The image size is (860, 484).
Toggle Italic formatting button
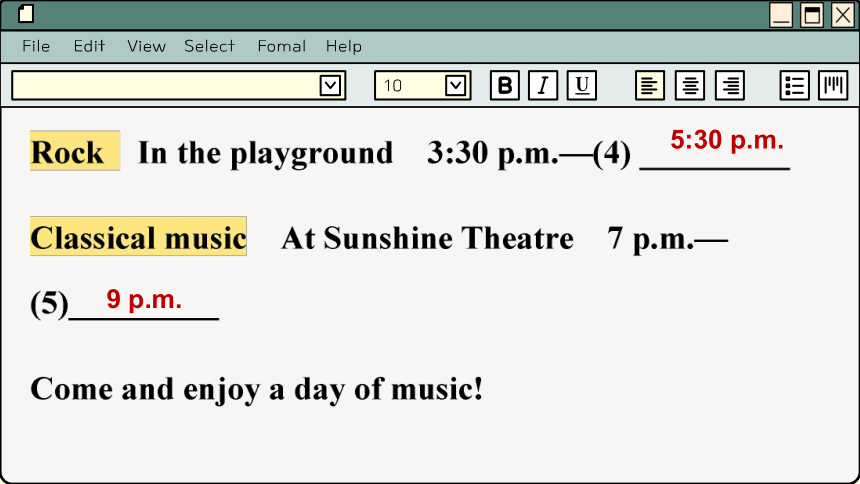click(x=543, y=86)
